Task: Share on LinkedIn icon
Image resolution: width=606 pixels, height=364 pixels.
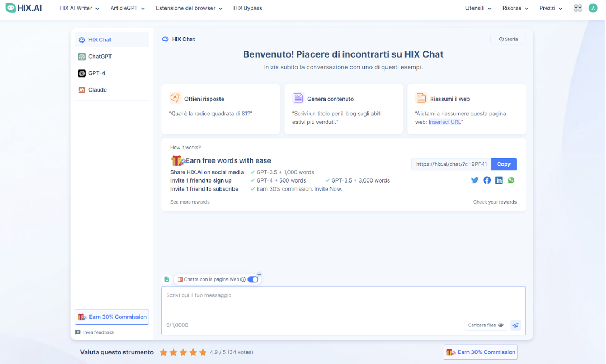Action: point(499,180)
